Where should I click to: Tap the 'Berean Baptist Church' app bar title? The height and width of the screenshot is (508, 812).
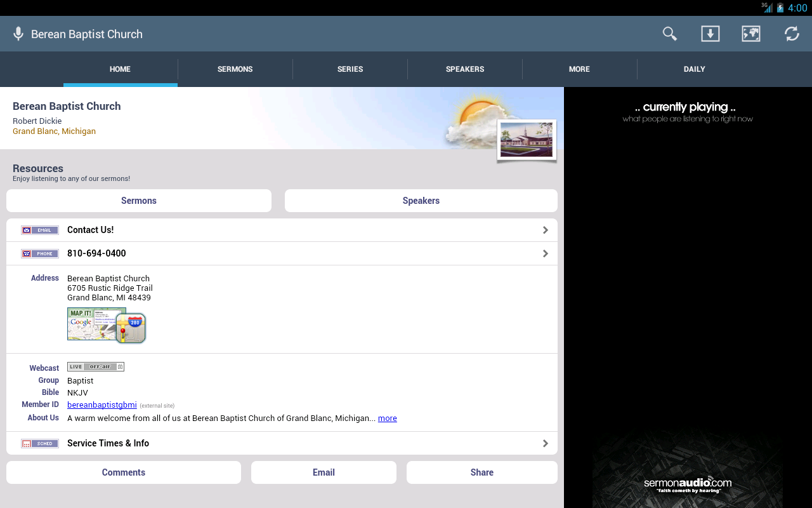pyautogui.click(x=87, y=34)
